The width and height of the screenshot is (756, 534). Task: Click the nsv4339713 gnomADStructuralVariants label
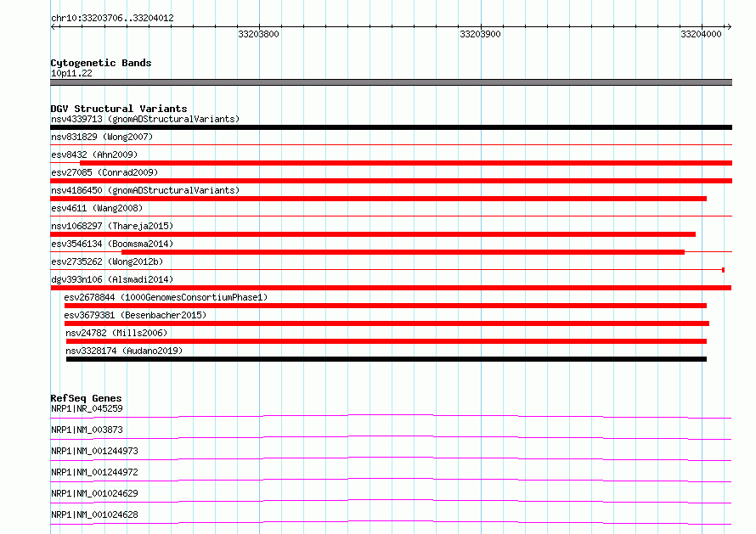click(x=145, y=119)
